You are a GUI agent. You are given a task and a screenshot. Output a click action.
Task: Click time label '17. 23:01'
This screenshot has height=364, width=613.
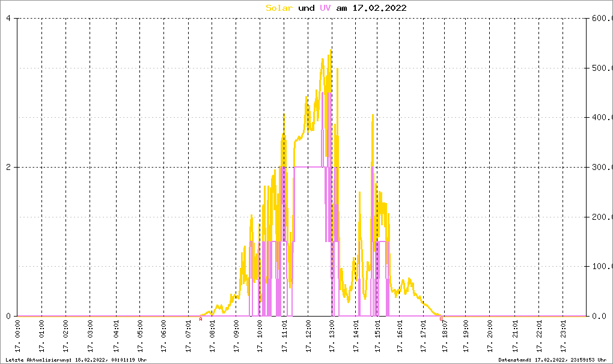point(563,336)
